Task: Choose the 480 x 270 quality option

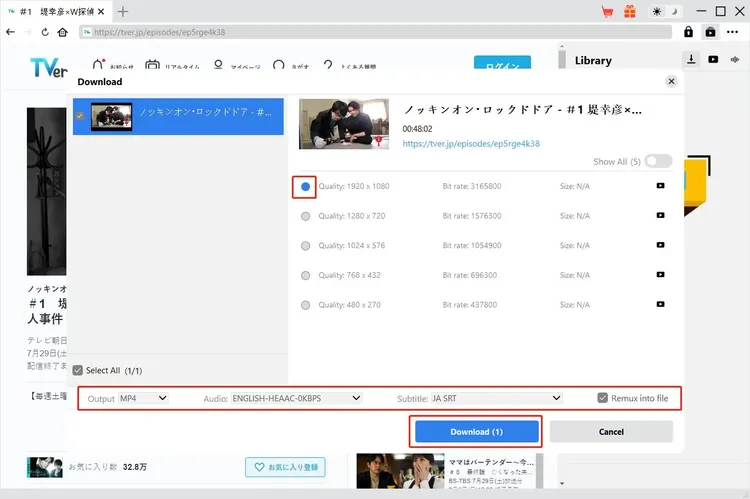Action: pos(306,304)
